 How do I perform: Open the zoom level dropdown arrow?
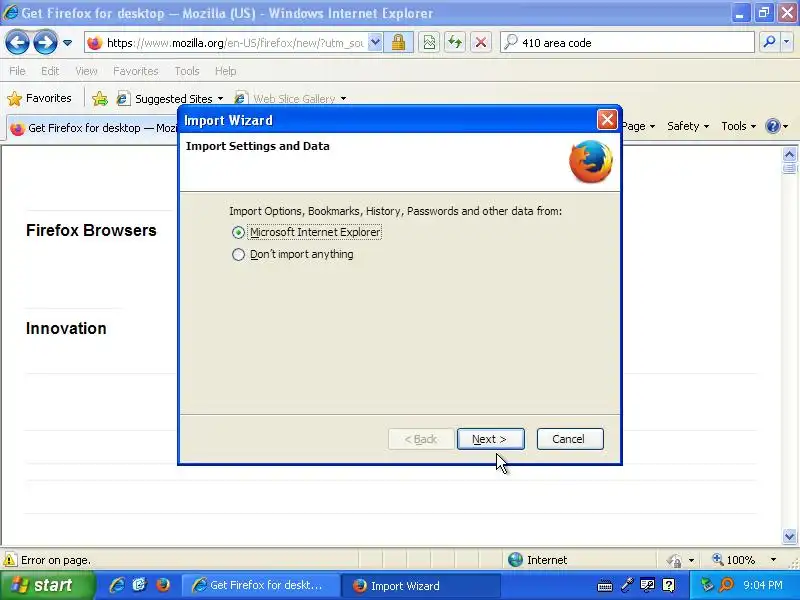point(773,560)
